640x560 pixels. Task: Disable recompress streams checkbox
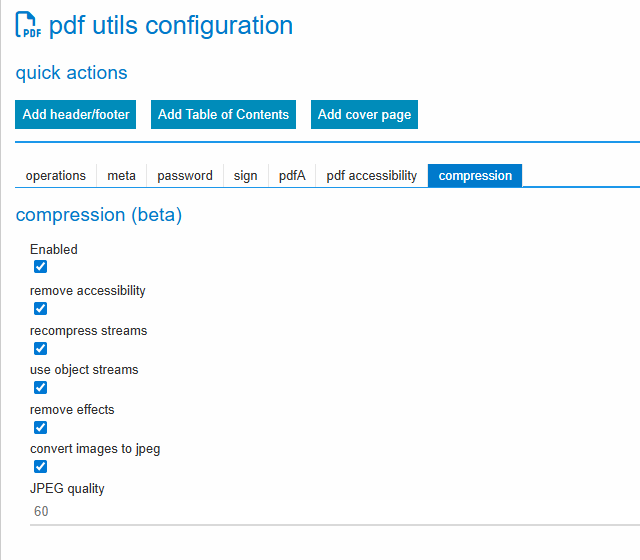pos(41,348)
